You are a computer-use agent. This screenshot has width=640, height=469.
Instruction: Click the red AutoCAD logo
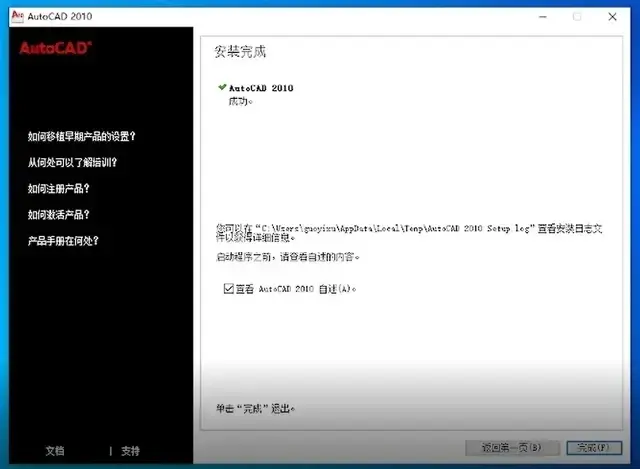click(x=56, y=48)
